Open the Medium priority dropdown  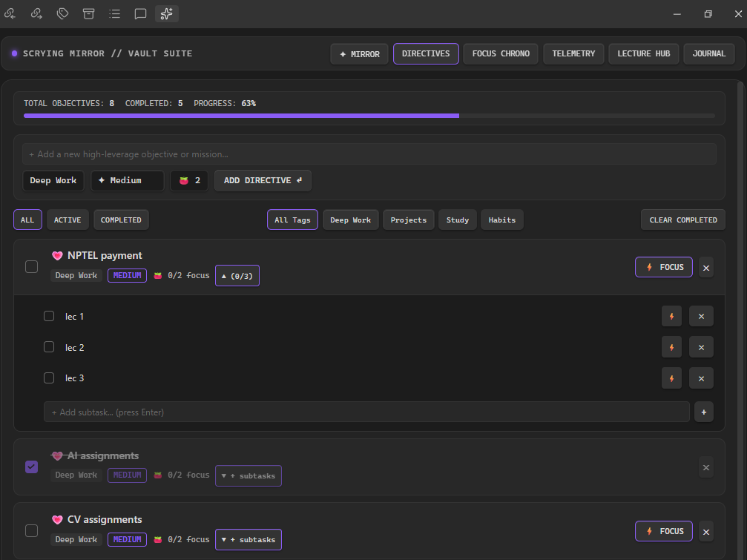(x=127, y=180)
